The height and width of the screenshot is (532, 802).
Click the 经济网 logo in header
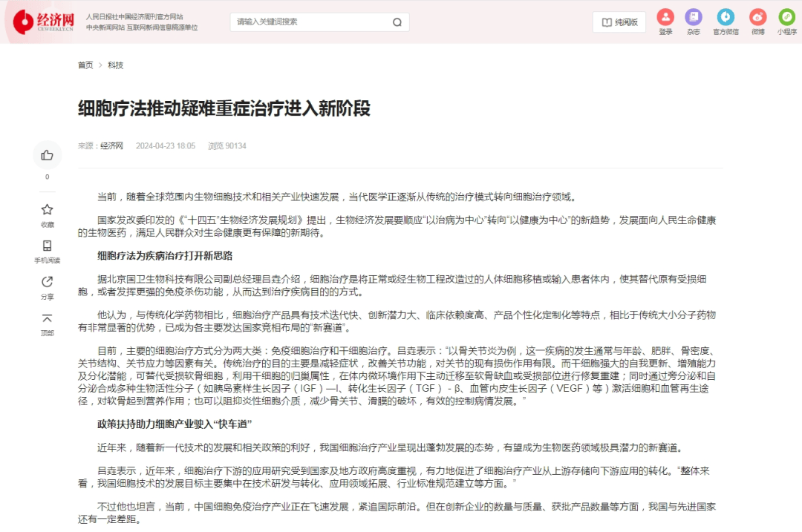(45, 22)
